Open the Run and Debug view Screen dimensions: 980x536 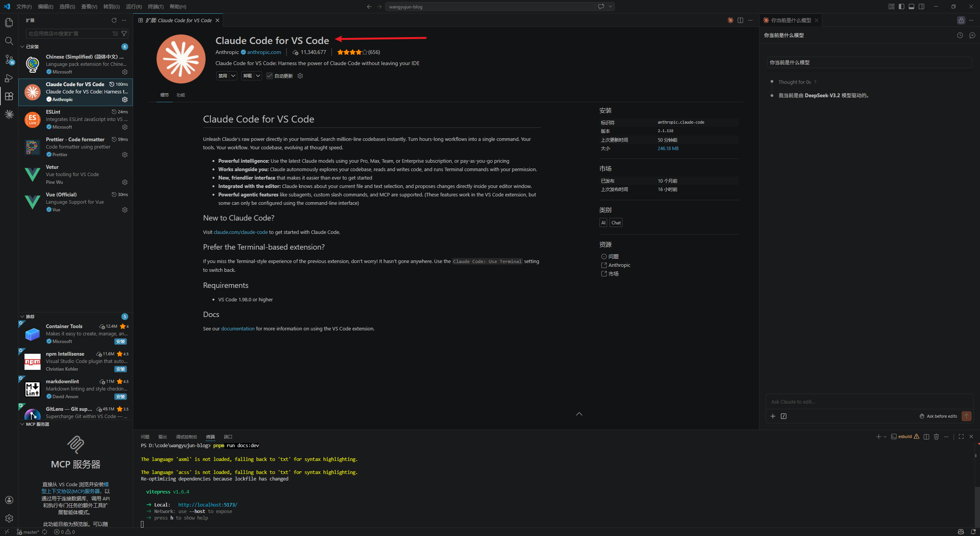(9, 78)
